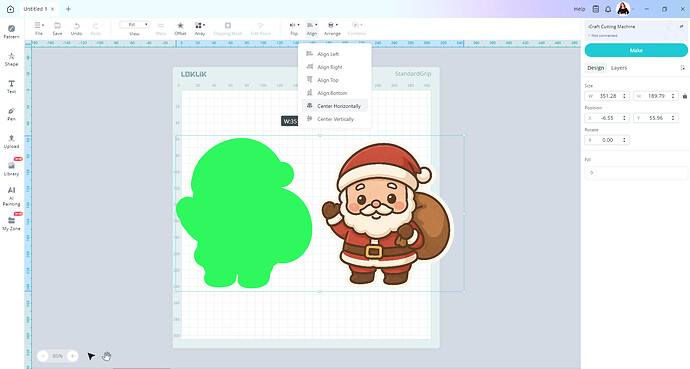Screen dimensions: 690x369
Task: Open the Flip dropdown
Action: click(294, 29)
